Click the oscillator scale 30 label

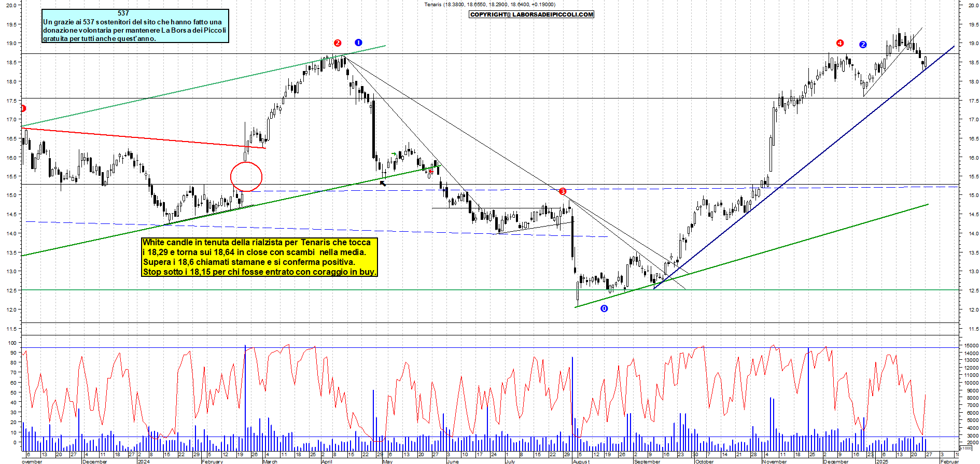click(13, 413)
